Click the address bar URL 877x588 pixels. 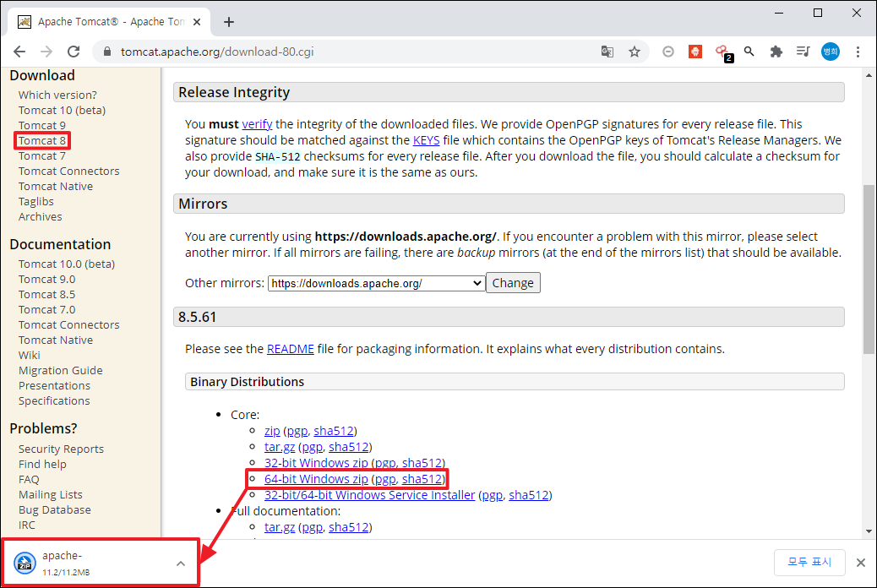217,52
